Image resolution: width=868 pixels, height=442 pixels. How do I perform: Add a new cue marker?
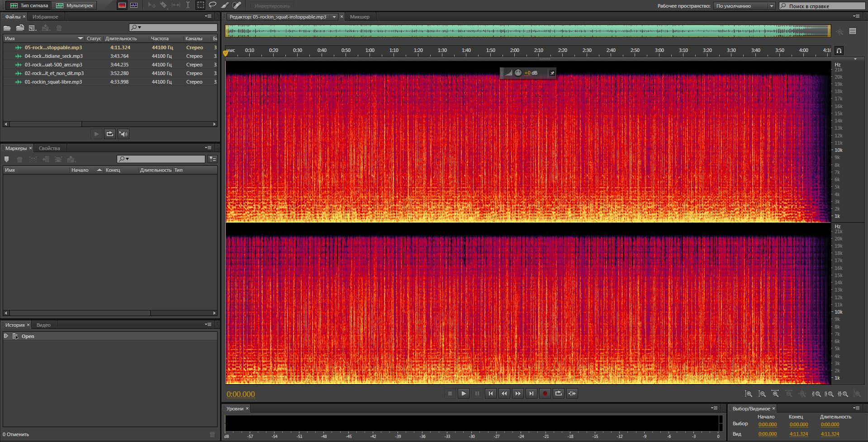6,160
